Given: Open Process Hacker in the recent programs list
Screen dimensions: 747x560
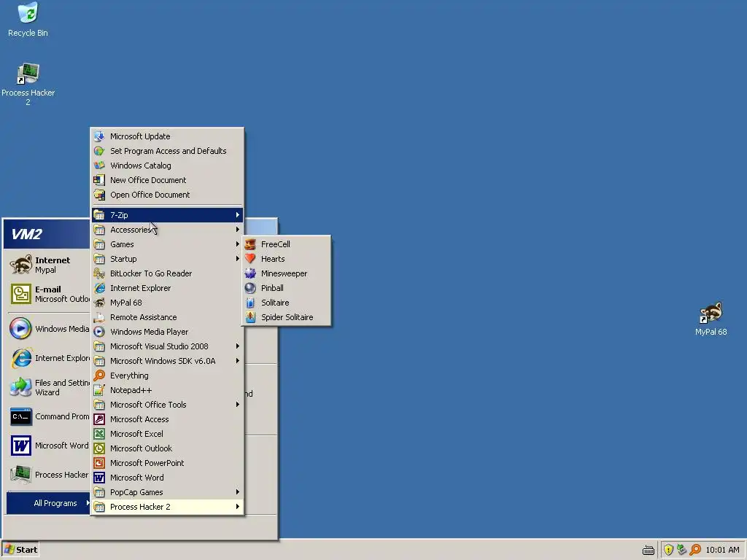Looking at the screenshot, I should pyautogui.click(x=49, y=475).
